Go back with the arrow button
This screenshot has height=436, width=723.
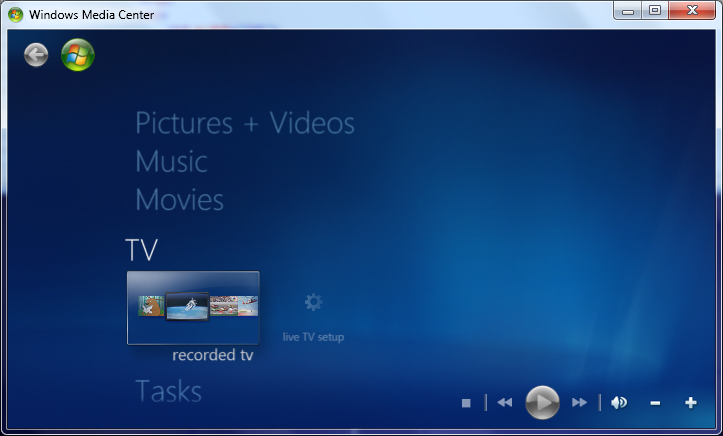coord(36,55)
